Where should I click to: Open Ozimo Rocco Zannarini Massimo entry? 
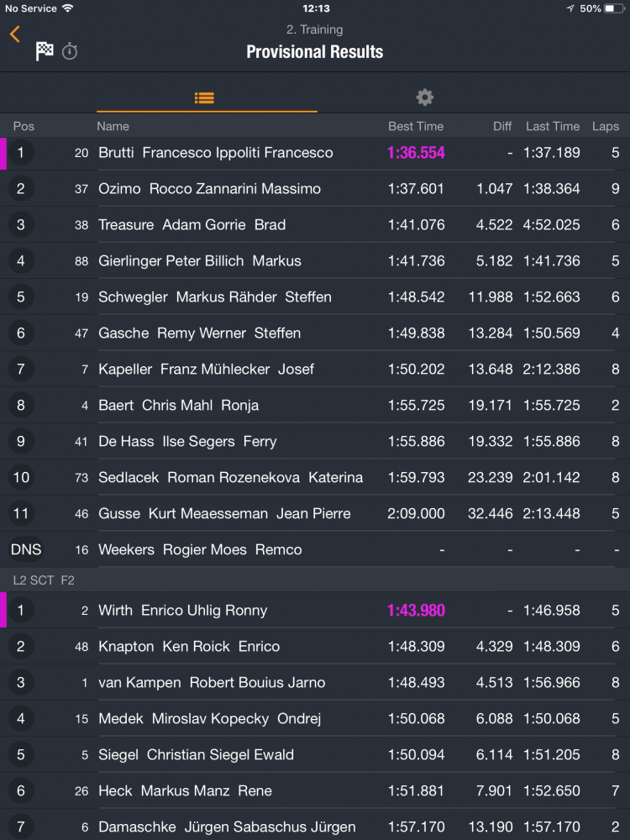[315, 188]
